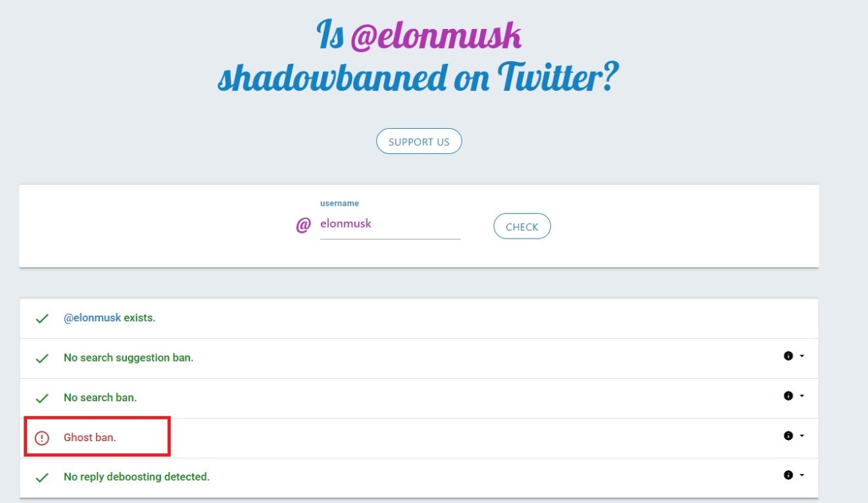Click the SUPPORT US button
Viewport: 868px width, 503px height.
coord(419,141)
